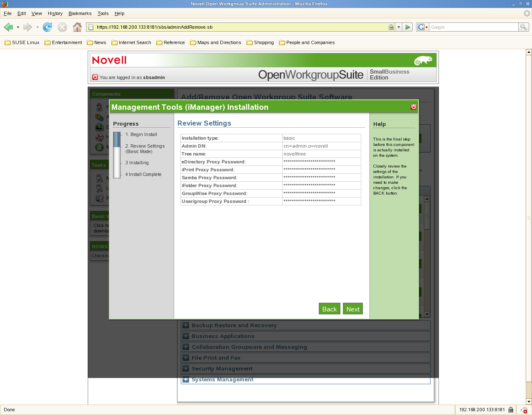Open the Shopping bookmark folder
Viewport: 532px width, 415px height.
click(x=260, y=42)
